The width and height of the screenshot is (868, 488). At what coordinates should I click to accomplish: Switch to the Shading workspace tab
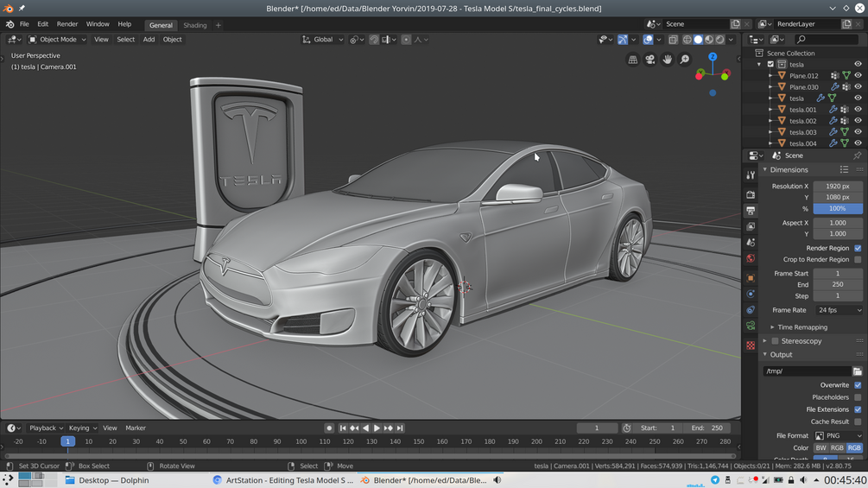coord(194,25)
